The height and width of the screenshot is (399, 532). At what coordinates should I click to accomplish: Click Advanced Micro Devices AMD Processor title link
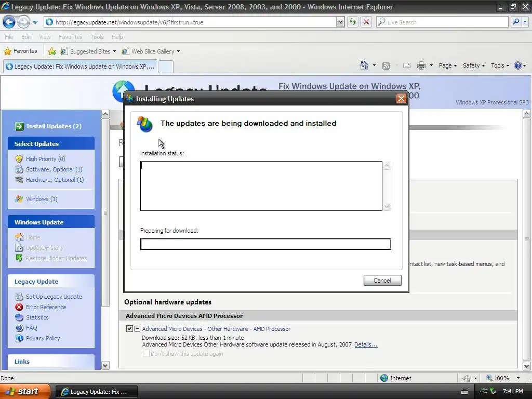(216, 329)
